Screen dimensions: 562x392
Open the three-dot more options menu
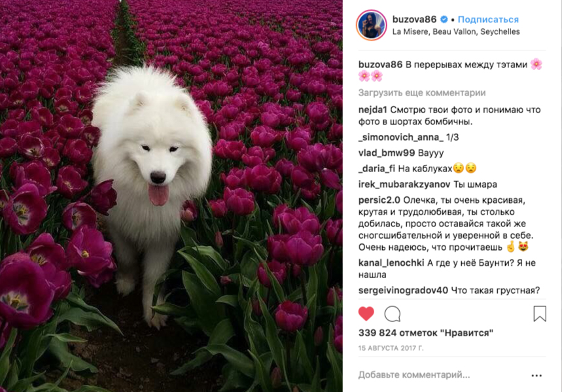pyautogui.click(x=536, y=376)
